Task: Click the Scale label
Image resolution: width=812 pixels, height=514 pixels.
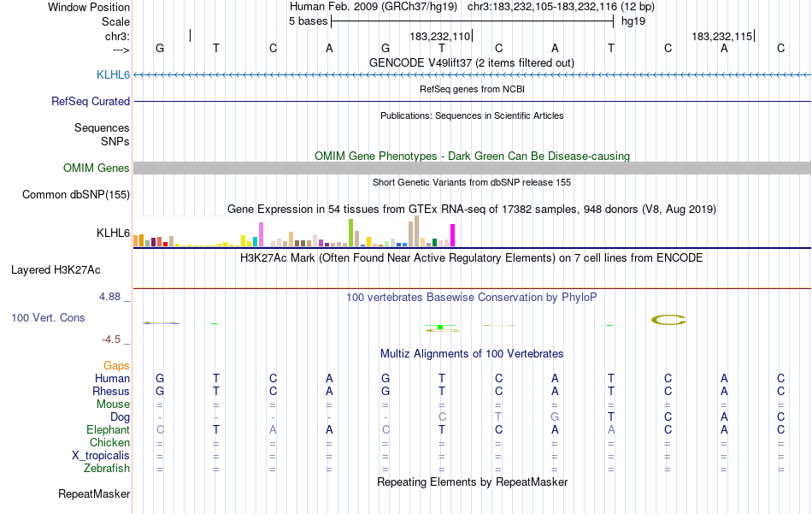Action: pyautogui.click(x=115, y=21)
